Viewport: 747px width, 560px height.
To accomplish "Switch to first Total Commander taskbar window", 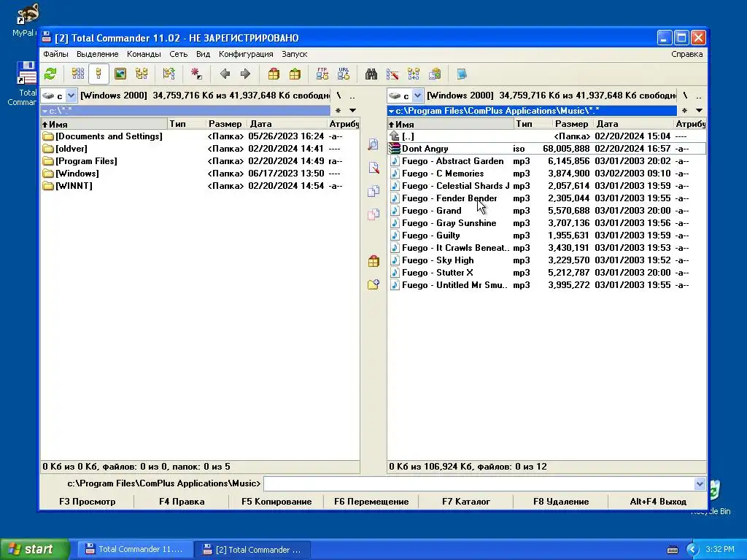I will pyautogui.click(x=135, y=549).
